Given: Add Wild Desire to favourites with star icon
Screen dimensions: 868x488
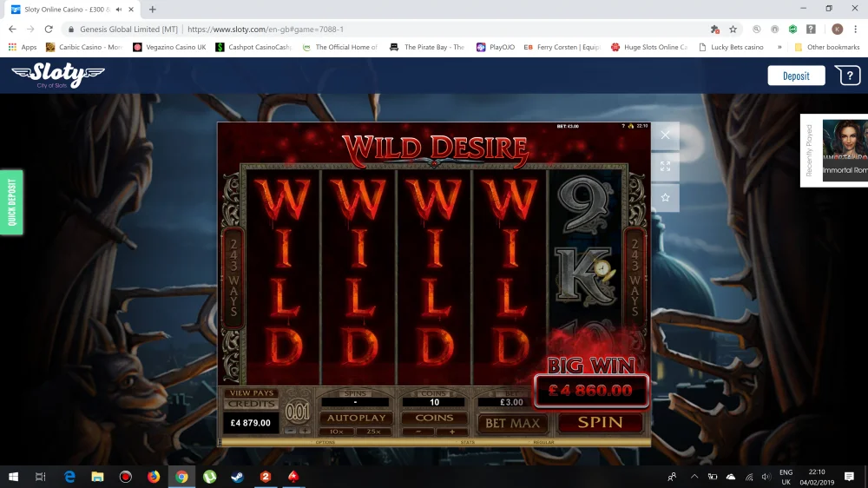Looking at the screenshot, I should point(665,198).
